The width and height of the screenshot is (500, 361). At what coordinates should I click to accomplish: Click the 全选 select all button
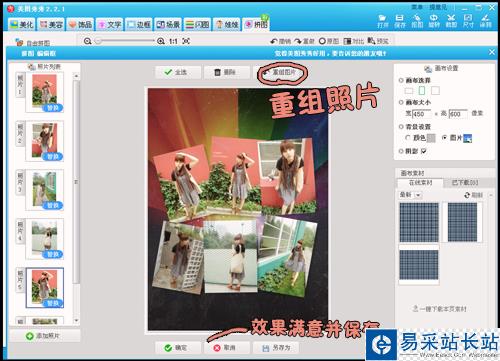click(x=178, y=72)
